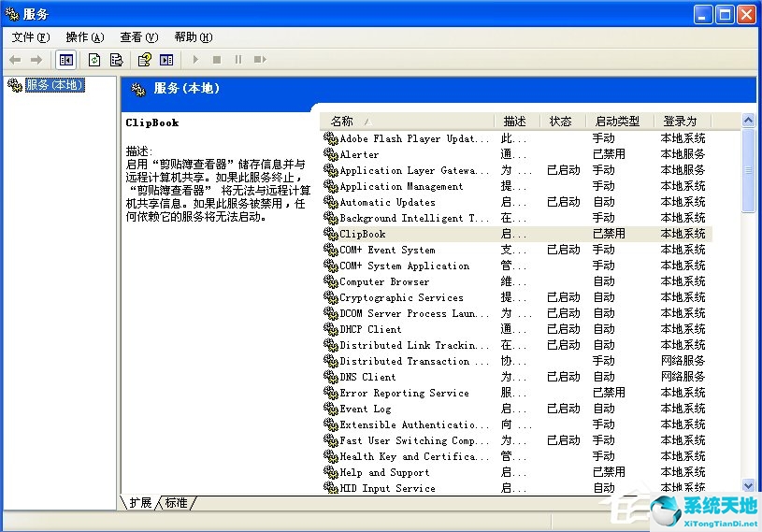
Task: Close the 服务 window
Action: [x=746, y=15]
